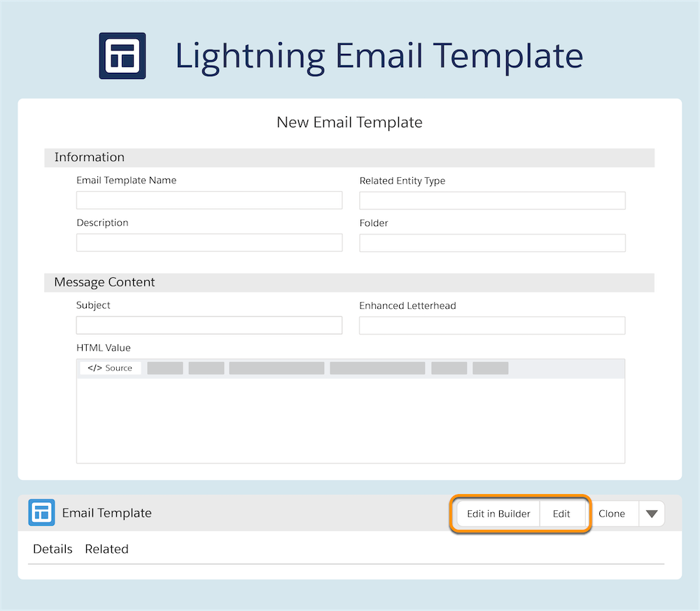Open the wide format dropdown in the editor toolbar

(276, 367)
